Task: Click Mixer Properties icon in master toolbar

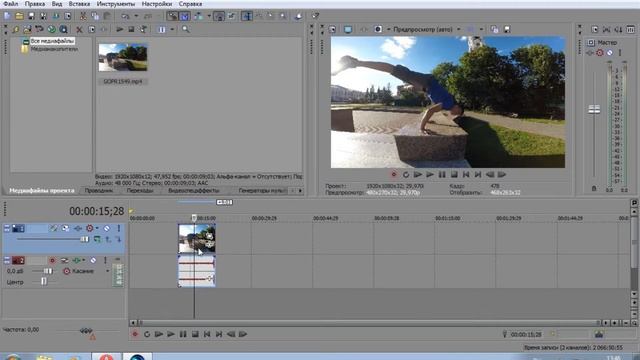Action: 595,29
